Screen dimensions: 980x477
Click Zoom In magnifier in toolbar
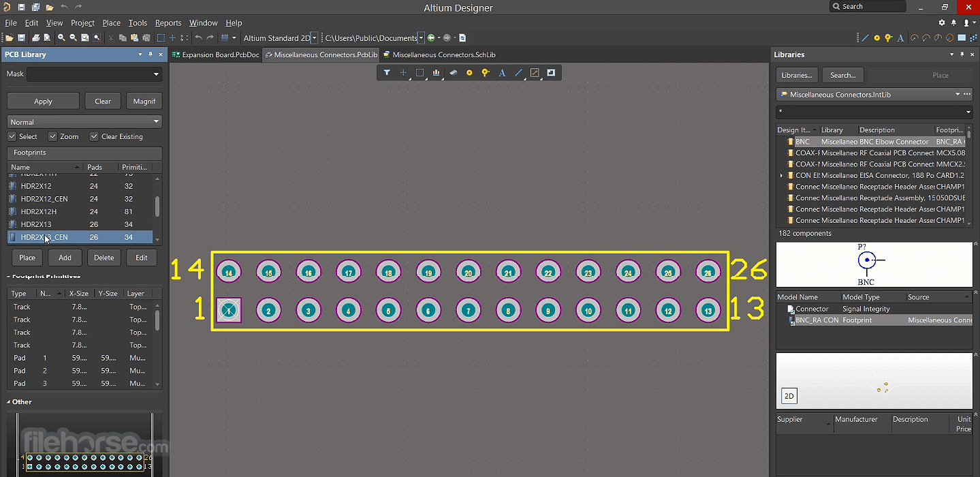coord(61,38)
